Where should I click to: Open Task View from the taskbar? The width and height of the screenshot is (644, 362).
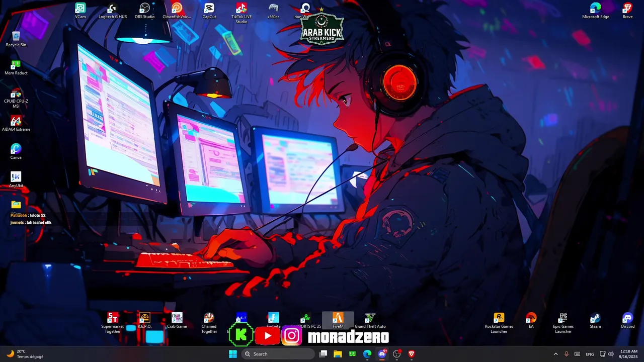[x=324, y=354]
